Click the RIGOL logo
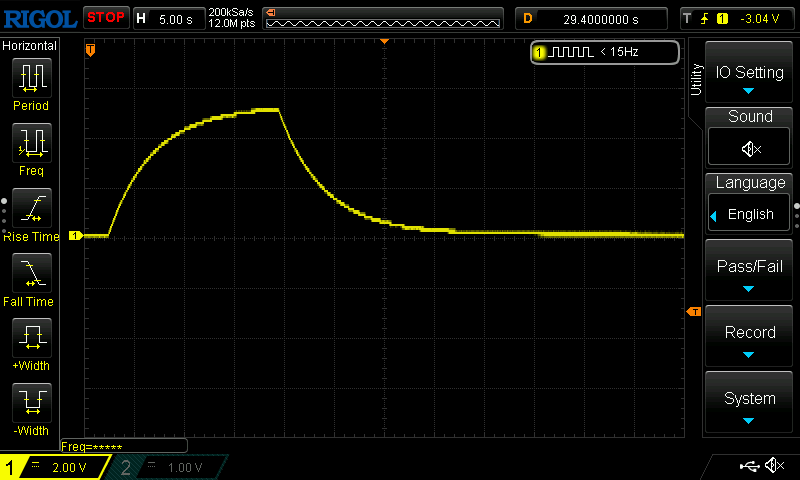Viewport: 800px width, 480px height. 39,17
